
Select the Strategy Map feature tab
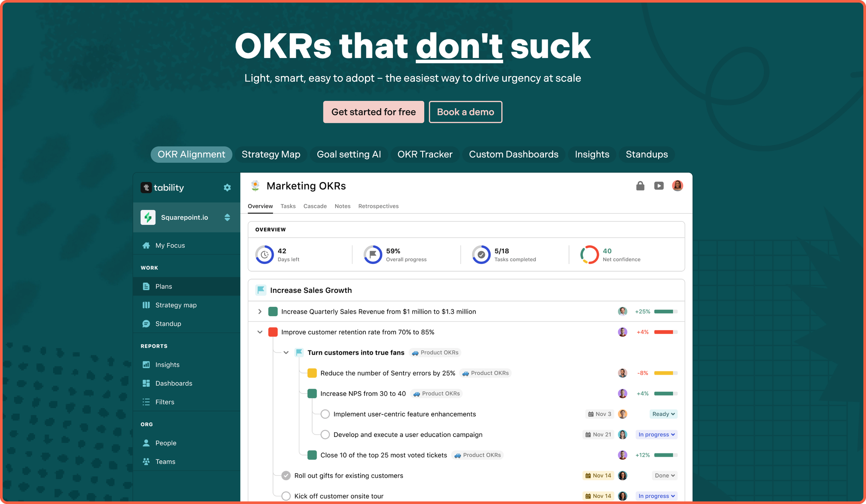coord(271,154)
